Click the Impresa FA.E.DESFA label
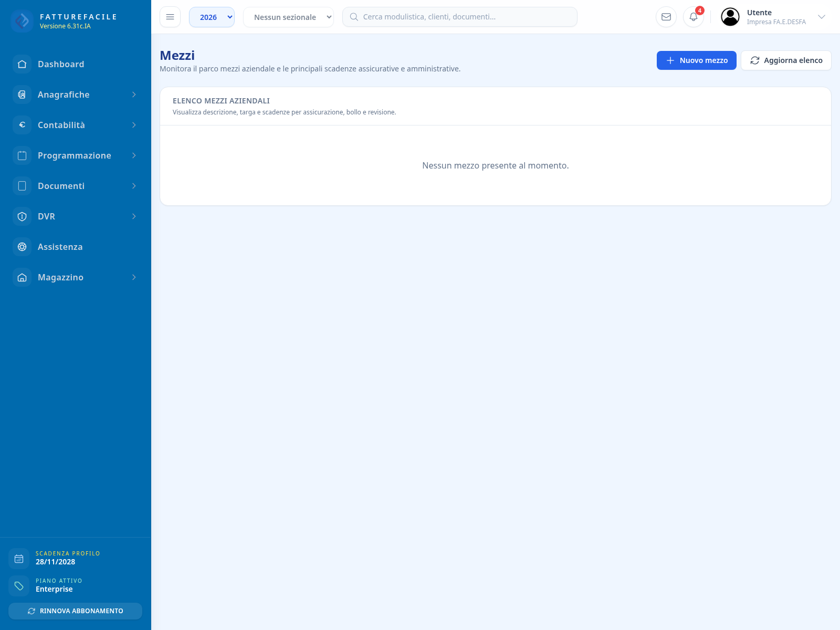The image size is (840, 630). pos(776,22)
